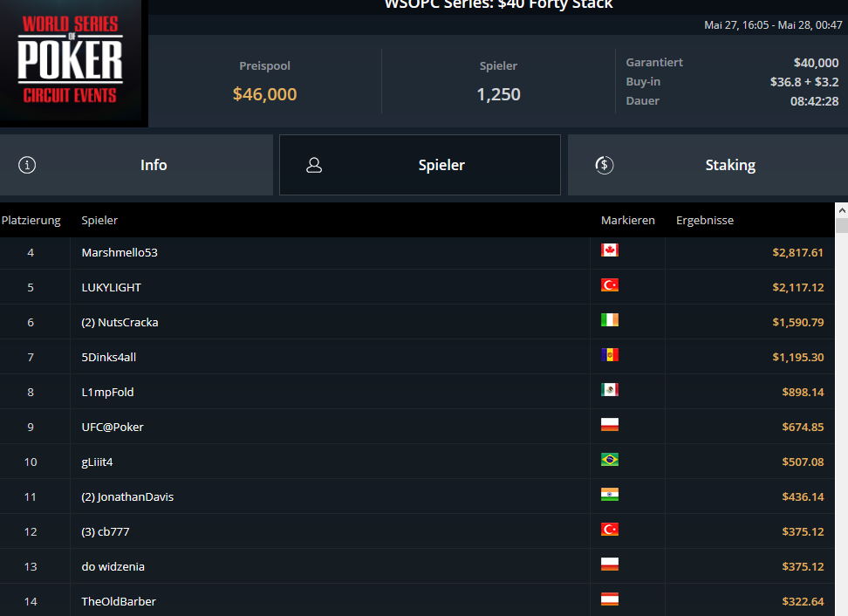
Task: Sort by Platzierung column header
Action: point(31,220)
